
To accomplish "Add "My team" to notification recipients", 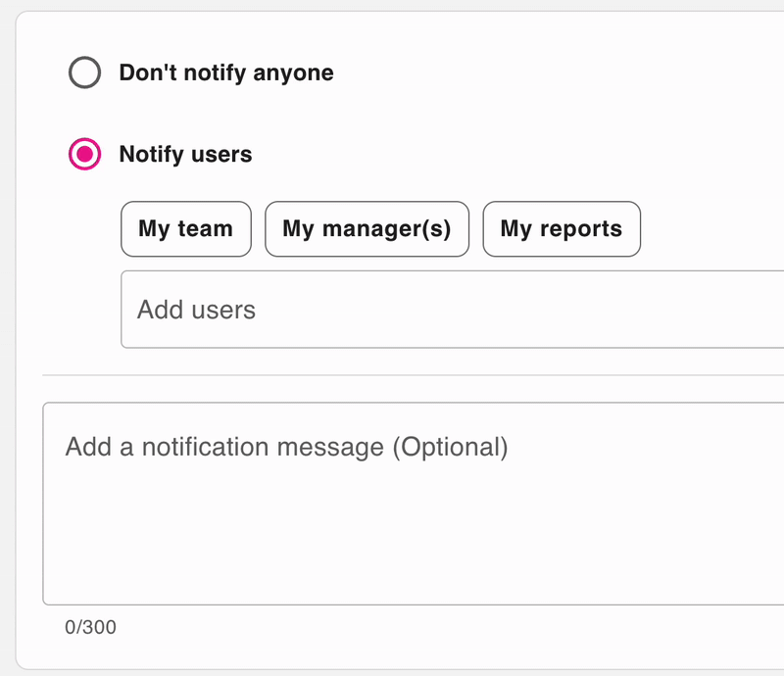I will click(x=186, y=229).
